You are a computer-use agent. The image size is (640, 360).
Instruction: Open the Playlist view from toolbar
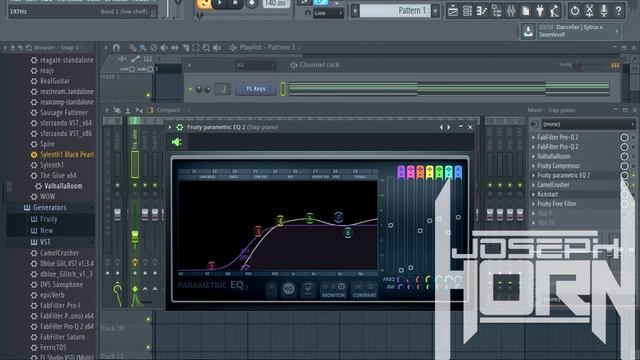point(453,11)
